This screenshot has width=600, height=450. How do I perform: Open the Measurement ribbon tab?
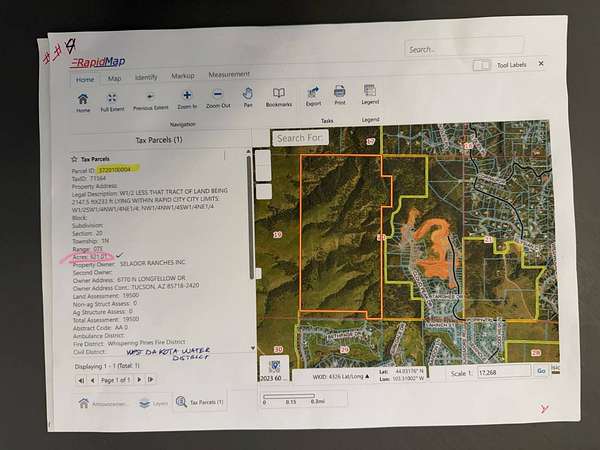point(229,75)
